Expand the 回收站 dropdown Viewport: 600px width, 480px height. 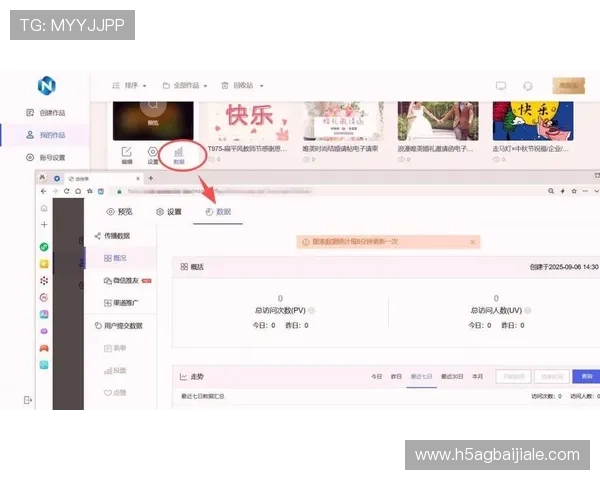click(243, 86)
